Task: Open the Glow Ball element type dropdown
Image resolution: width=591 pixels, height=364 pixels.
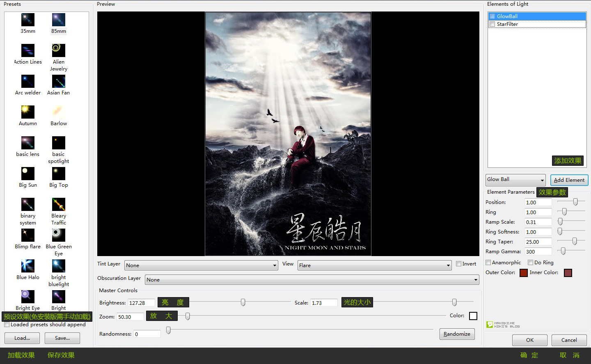Action: [x=515, y=180]
